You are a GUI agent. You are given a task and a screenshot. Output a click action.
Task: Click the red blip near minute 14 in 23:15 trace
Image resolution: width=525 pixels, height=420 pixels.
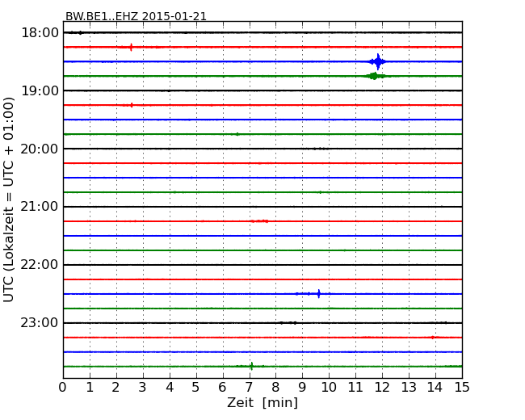click(x=433, y=338)
